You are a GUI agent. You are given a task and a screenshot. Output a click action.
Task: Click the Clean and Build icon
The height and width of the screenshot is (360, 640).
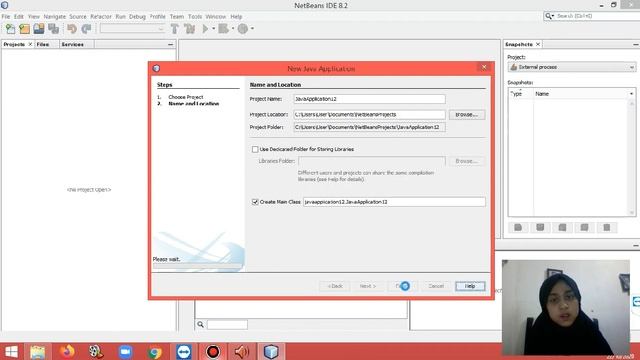(189, 29)
